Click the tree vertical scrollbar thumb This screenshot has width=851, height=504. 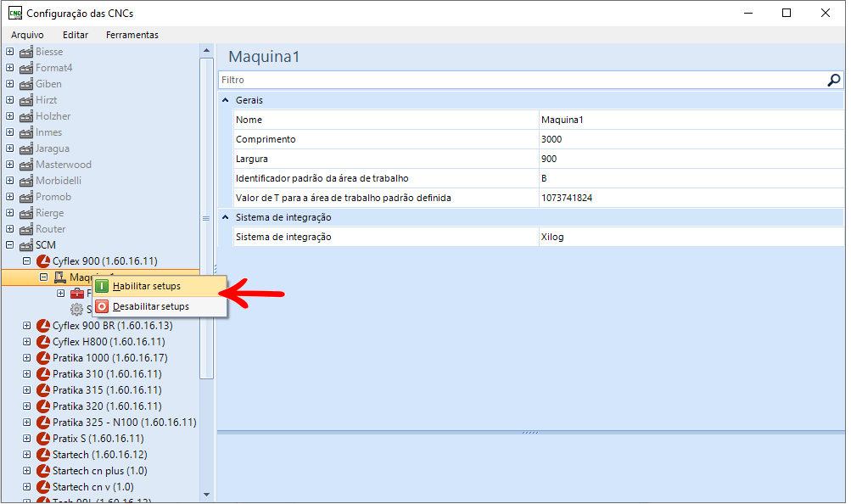[206, 219]
